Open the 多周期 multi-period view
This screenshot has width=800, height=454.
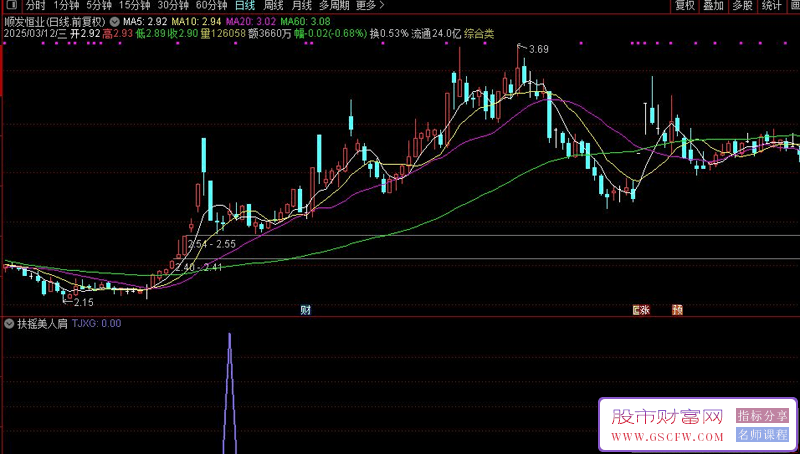(334, 6)
